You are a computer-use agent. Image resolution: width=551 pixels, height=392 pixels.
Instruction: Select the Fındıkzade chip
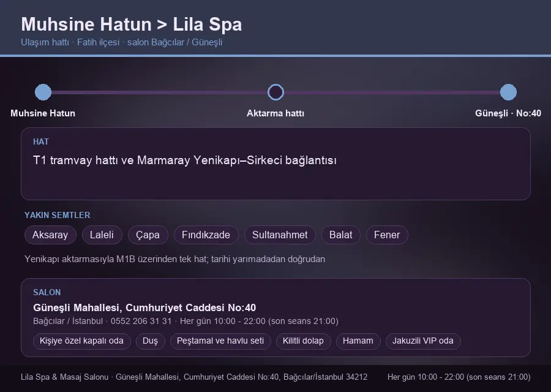pyautogui.click(x=206, y=235)
